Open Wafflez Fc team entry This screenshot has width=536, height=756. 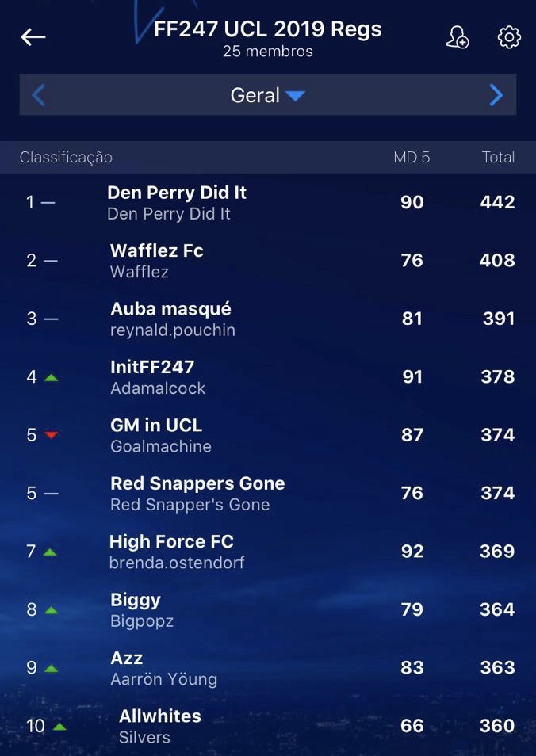coord(268,261)
